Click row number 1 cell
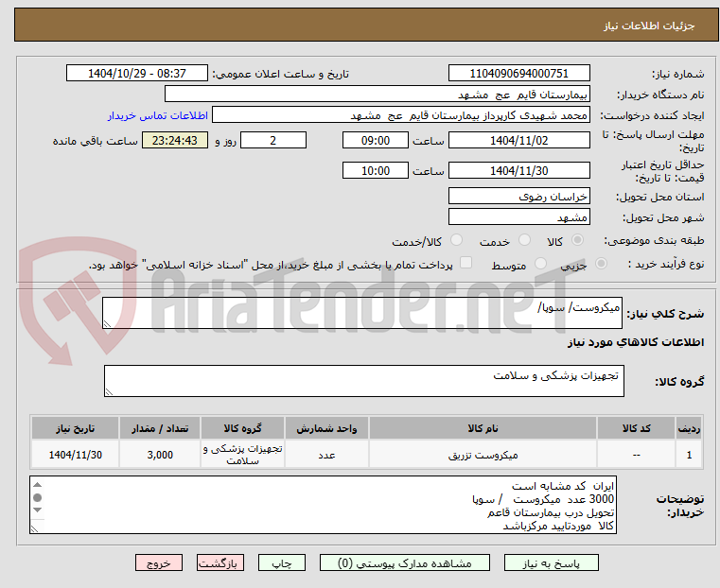This screenshot has height=588, width=720. (689, 455)
